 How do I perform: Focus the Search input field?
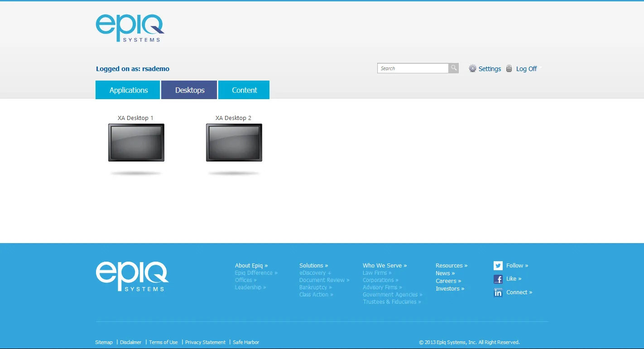[413, 68]
